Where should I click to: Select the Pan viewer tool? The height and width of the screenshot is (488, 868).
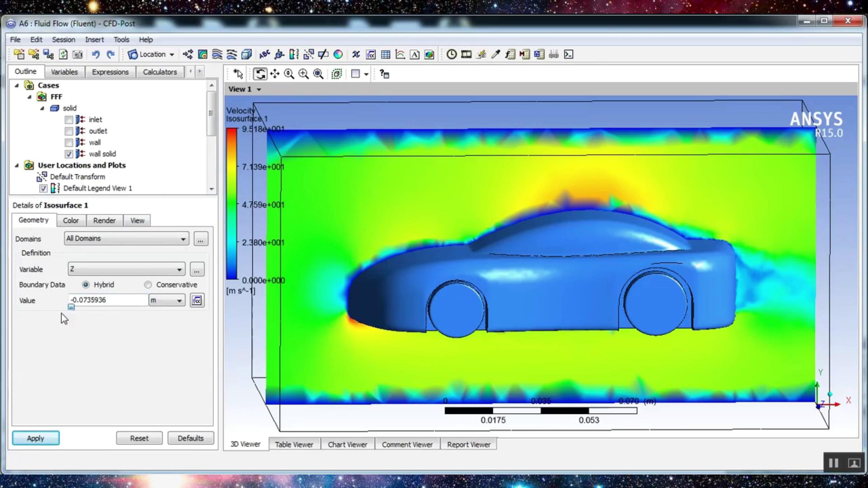coord(274,74)
